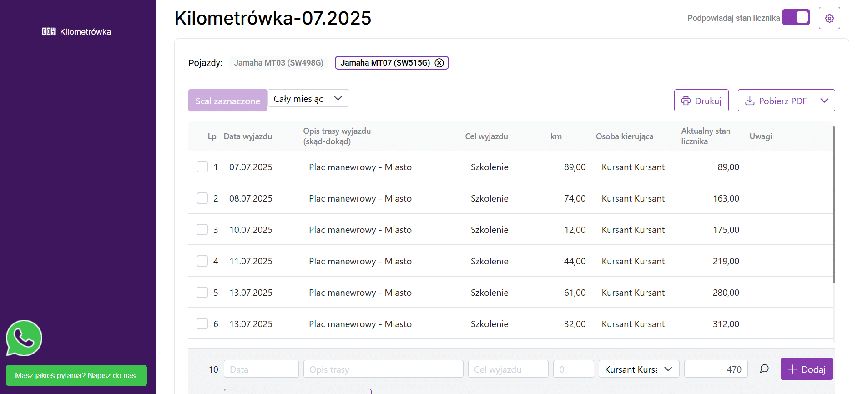Remove Jamaha MT07 vehicle filter with X icon

point(439,63)
